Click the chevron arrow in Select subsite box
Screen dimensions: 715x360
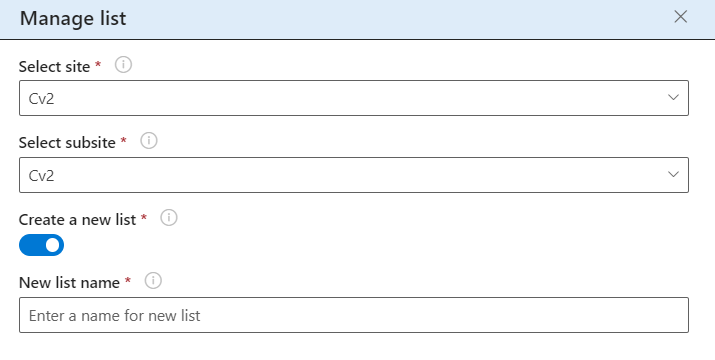[x=673, y=174]
